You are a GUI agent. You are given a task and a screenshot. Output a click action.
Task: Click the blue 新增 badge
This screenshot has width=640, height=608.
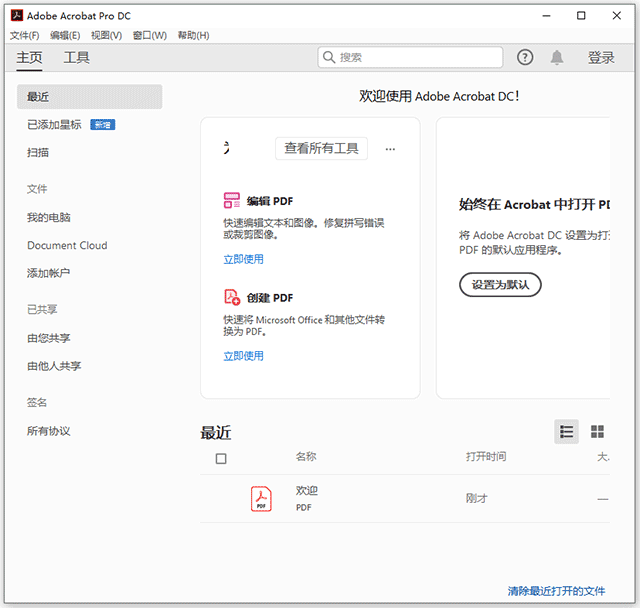click(102, 124)
